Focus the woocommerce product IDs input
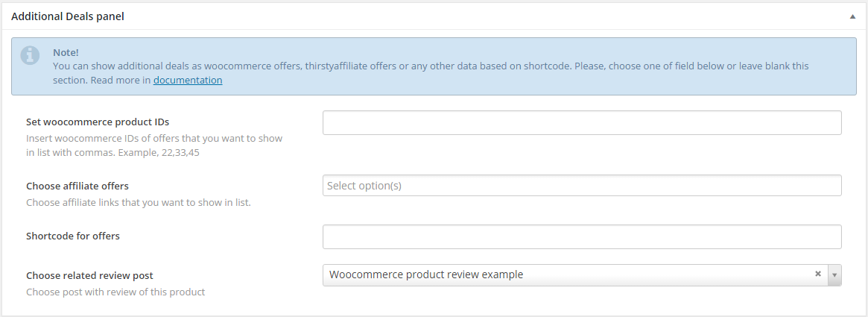The height and width of the screenshot is (317, 868). point(581,123)
